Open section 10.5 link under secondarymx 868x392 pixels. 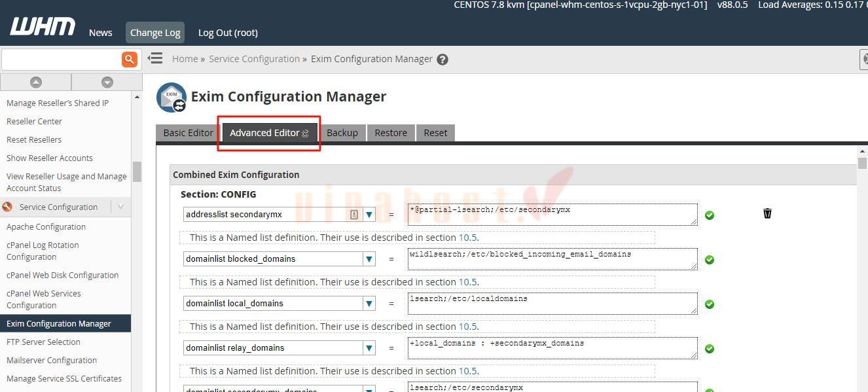pos(467,238)
